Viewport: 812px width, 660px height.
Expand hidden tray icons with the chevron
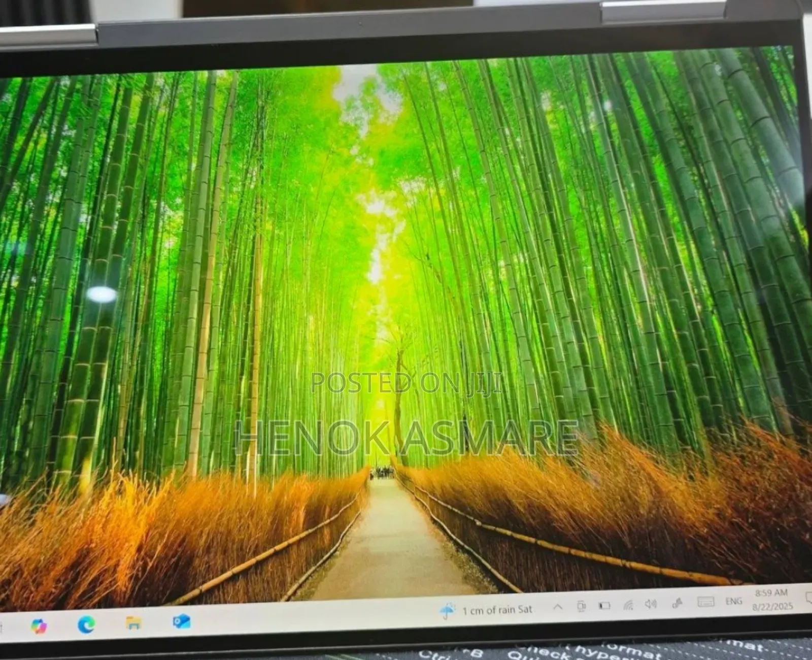point(557,607)
